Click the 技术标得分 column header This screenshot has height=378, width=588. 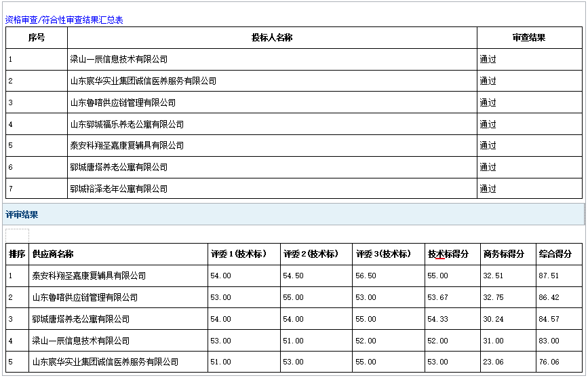point(448,254)
